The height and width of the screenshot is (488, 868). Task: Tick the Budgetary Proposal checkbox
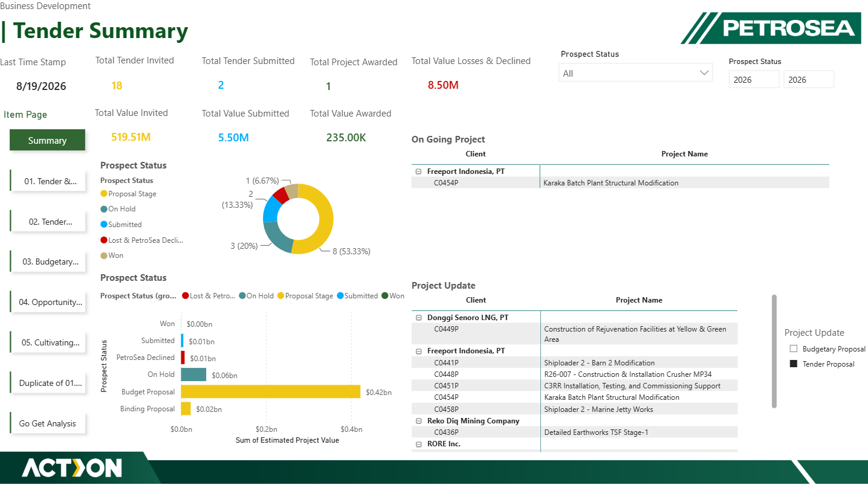(x=794, y=349)
